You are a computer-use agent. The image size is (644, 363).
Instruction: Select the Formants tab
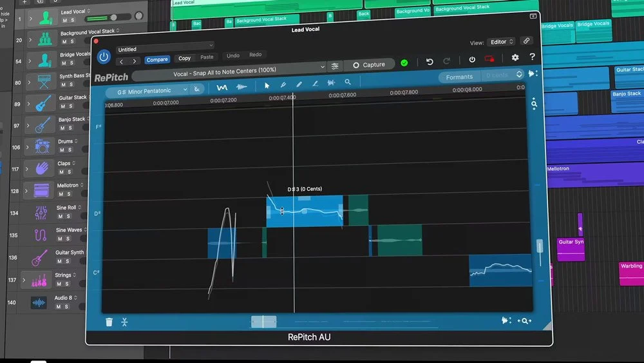click(459, 77)
